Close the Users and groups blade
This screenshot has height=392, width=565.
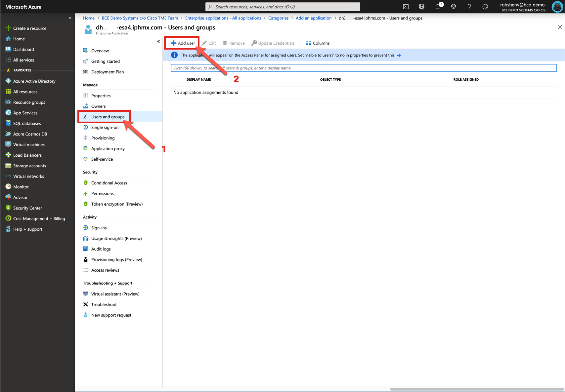(x=560, y=27)
